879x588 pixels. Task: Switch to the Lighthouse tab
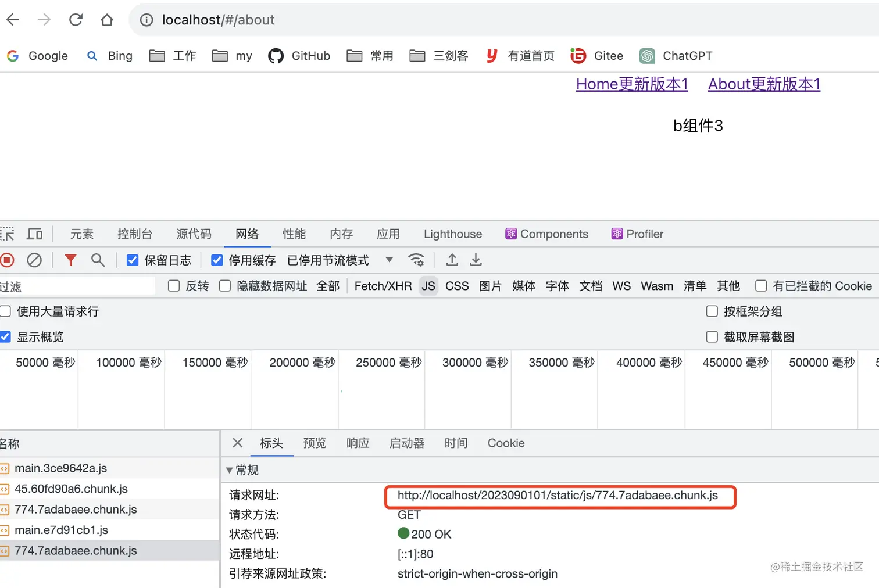pyautogui.click(x=453, y=234)
